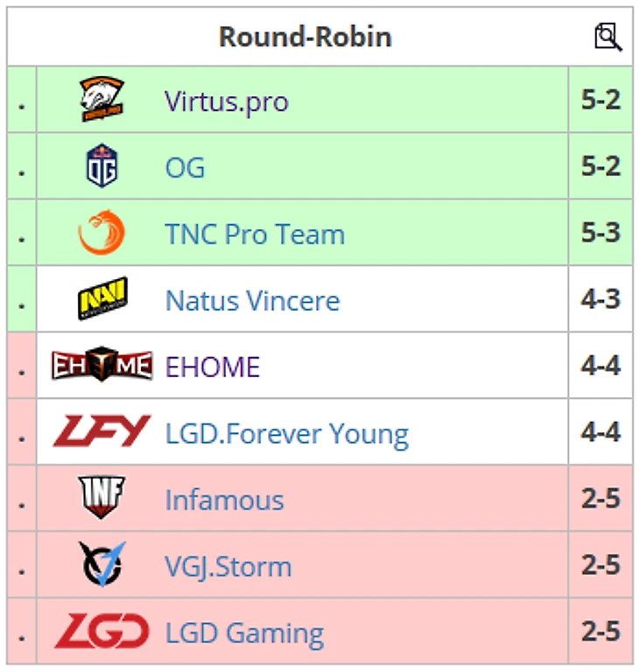Click the Infamous INF logo
This screenshot has width=639, height=672.
point(102,499)
